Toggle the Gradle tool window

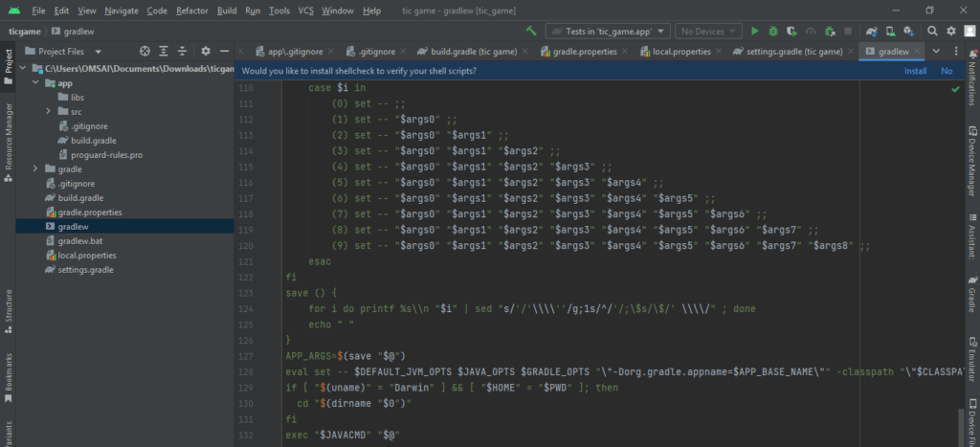pyautogui.click(x=971, y=295)
